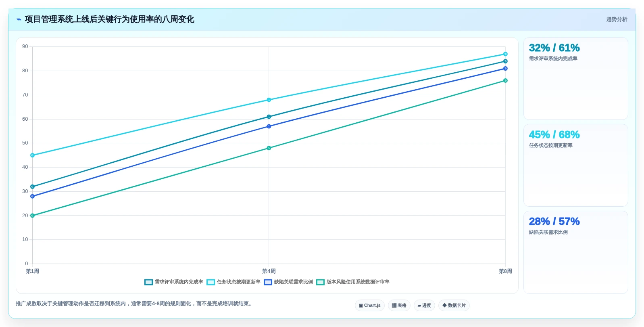Click the 任务状态按期更新率 point at 第8周

pyautogui.click(x=505, y=54)
